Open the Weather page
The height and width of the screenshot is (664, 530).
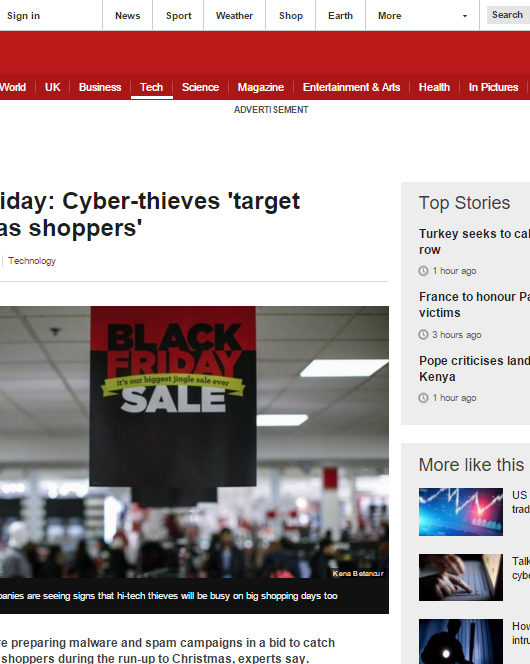click(234, 16)
